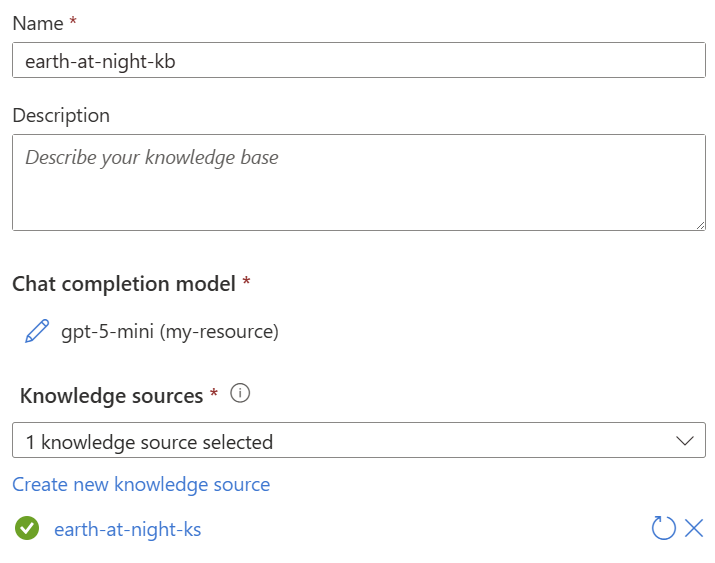Image resolution: width=715 pixels, height=563 pixels.
Task: Click the Name field label
Action: (38, 23)
